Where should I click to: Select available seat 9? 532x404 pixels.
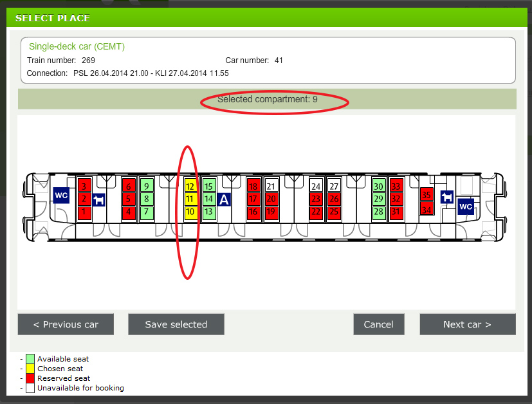[147, 186]
